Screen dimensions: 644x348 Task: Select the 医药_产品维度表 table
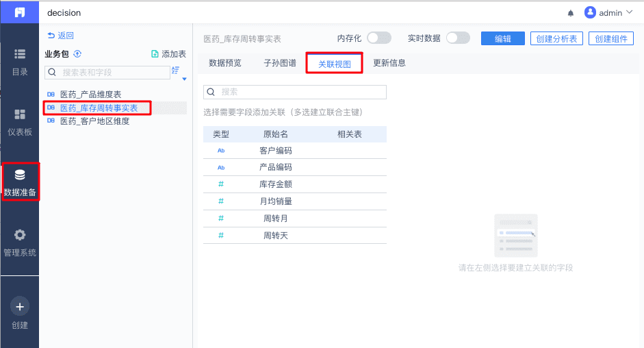tap(90, 95)
